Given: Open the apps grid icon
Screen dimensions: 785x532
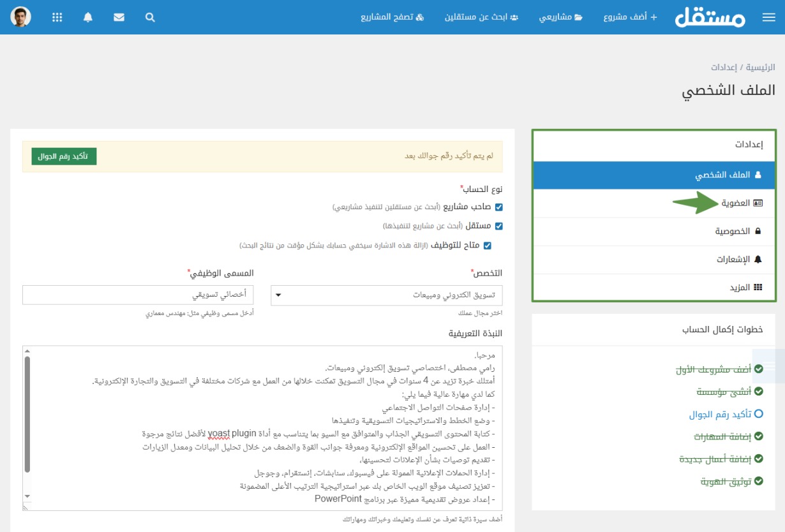Looking at the screenshot, I should [57, 18].
